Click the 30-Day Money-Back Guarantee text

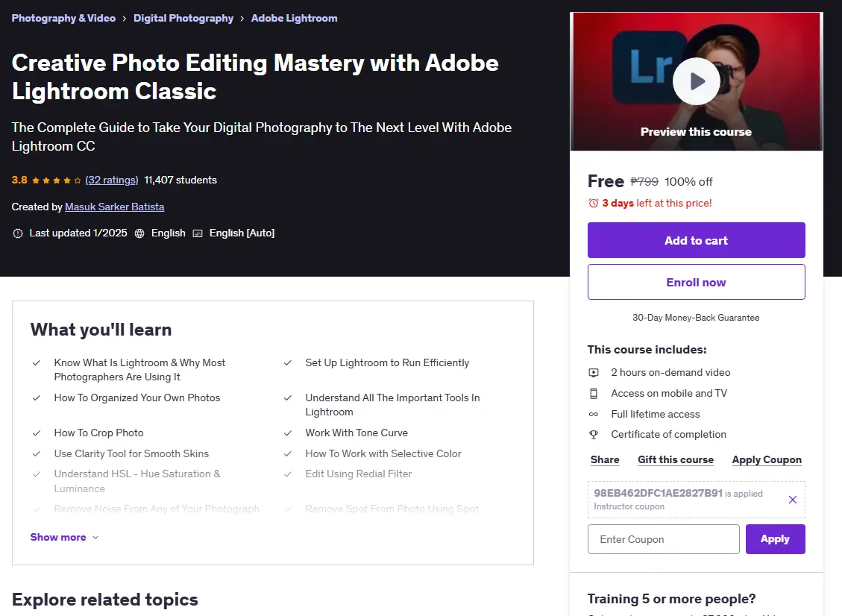[695, 318]
